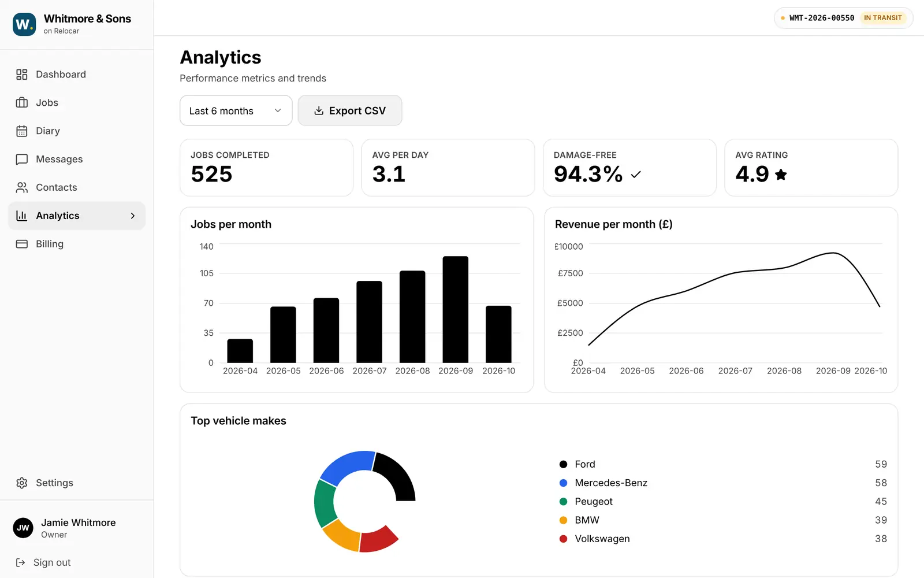Click the Jamie Whitmore profile name
This screenshot has height=578, width=924.
click(x=79, y=523)
